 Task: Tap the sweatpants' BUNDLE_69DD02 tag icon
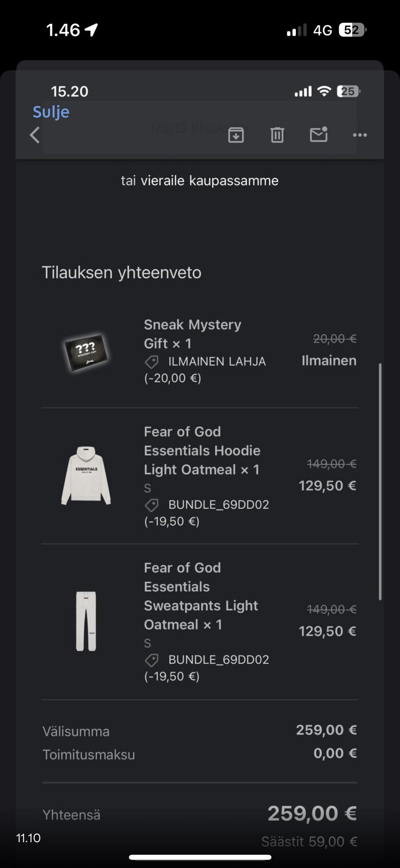tap(152, 660)
